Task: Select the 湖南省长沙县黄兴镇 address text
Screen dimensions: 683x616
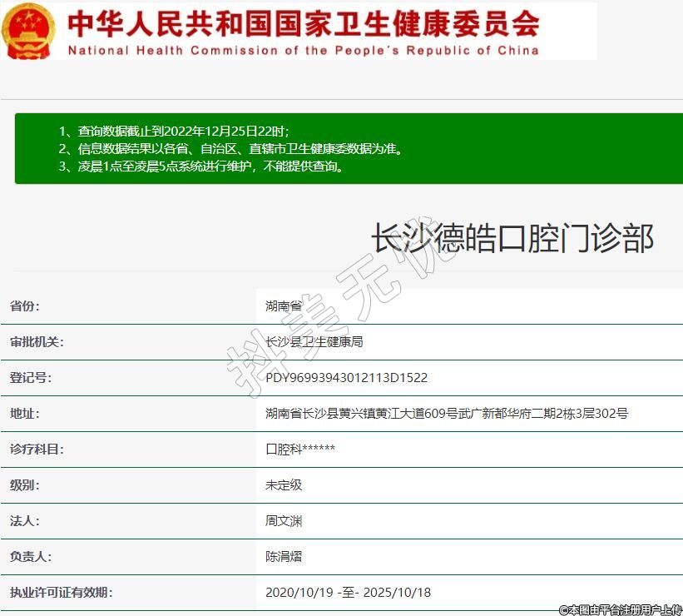Action: click(446, 414)
